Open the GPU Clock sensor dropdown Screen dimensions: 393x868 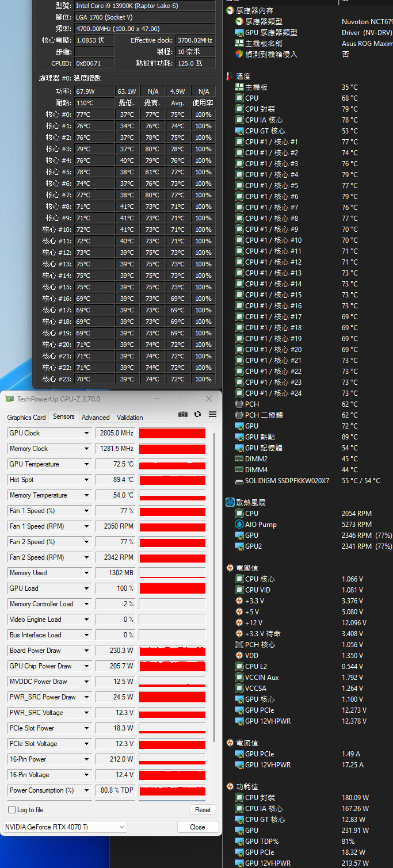[x=87, y=433]
